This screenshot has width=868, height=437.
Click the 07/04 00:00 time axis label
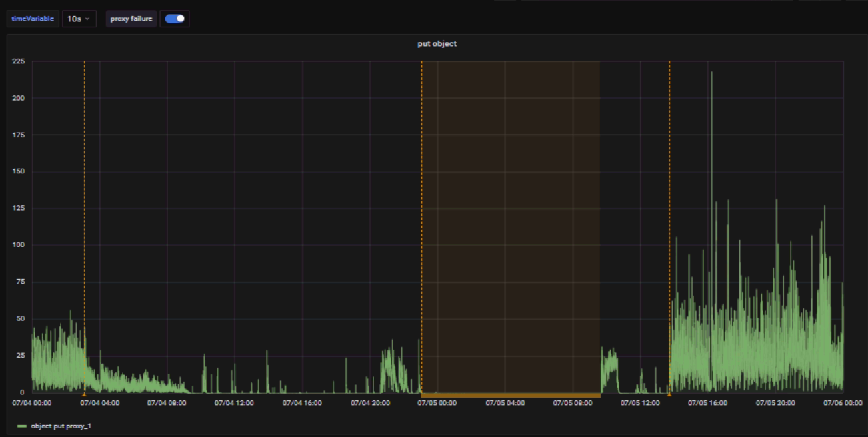(x=32, y=403)
